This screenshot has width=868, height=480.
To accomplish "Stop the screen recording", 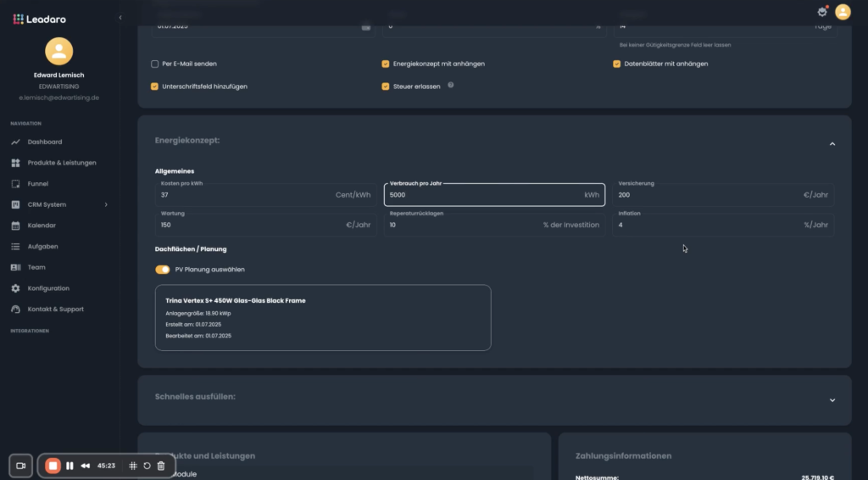I will [53, 466].
